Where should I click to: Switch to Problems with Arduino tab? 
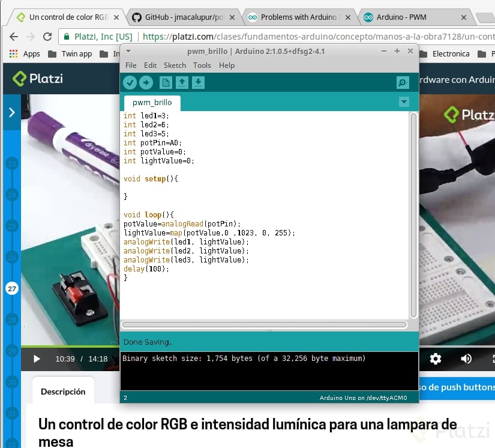(x=299, y=17)
